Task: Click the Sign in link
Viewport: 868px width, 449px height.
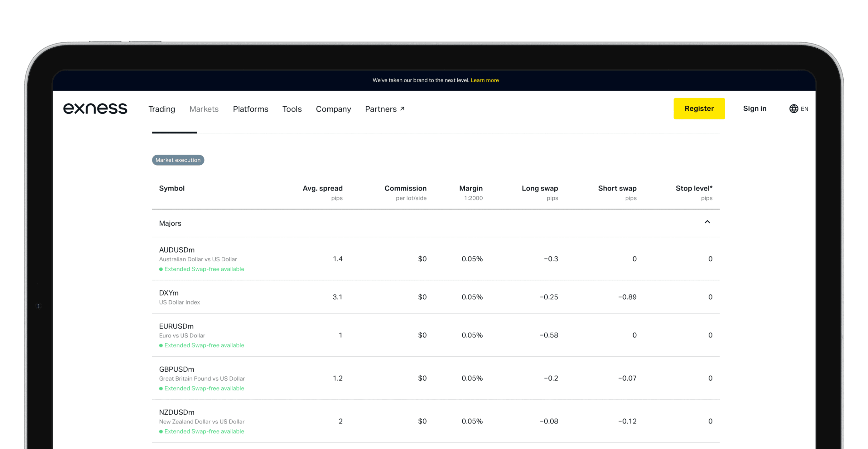Action: click(x=755, y=109)
